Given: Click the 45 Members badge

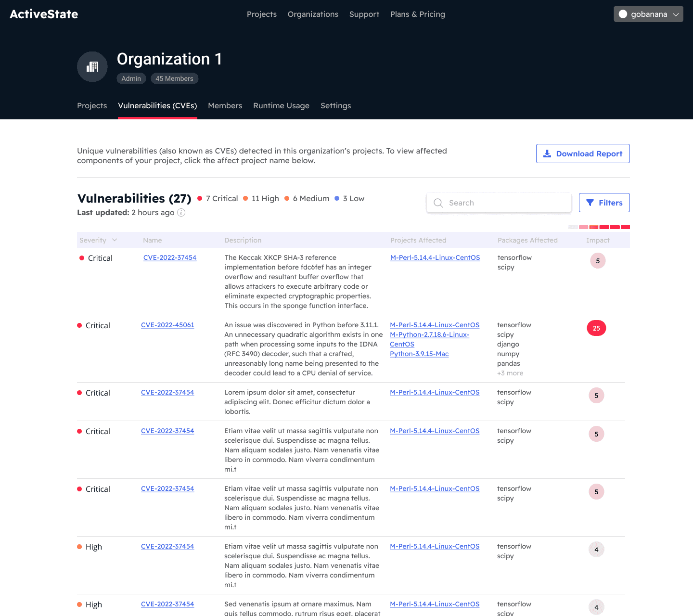Looking at the screenshot, I should point(174,78).
